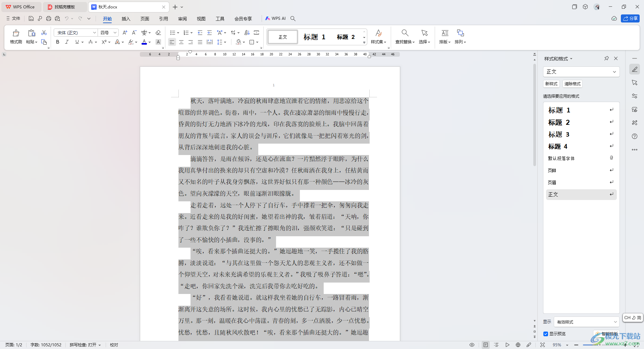Screen dimensions: 644x349
Task: Click the Format Painter (格式刷) icon
Action: (16, 33)
